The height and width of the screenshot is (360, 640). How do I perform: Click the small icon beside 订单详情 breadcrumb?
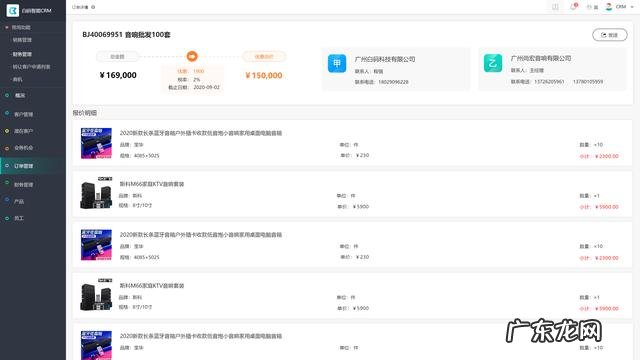pyautogui.click(x=93, y=7)
